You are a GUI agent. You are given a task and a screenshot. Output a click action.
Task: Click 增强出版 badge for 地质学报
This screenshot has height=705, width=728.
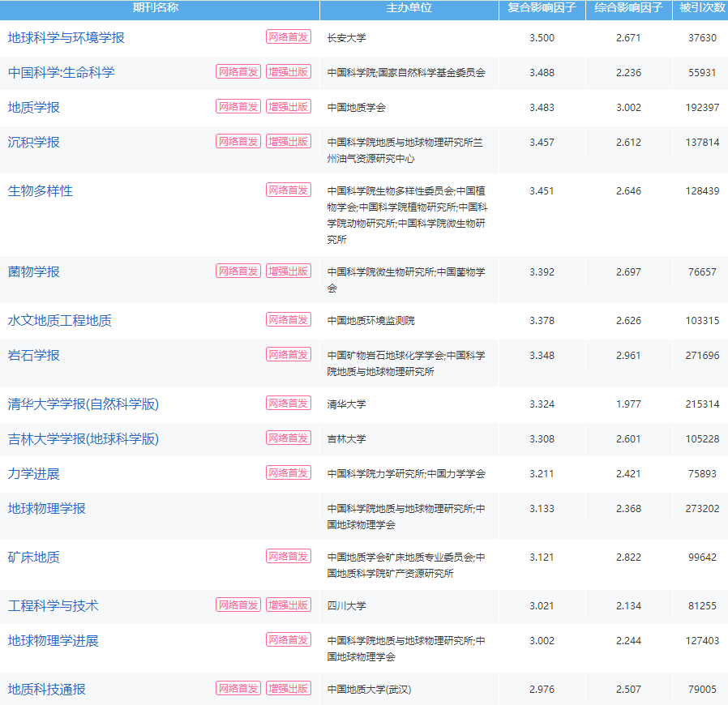289,106
